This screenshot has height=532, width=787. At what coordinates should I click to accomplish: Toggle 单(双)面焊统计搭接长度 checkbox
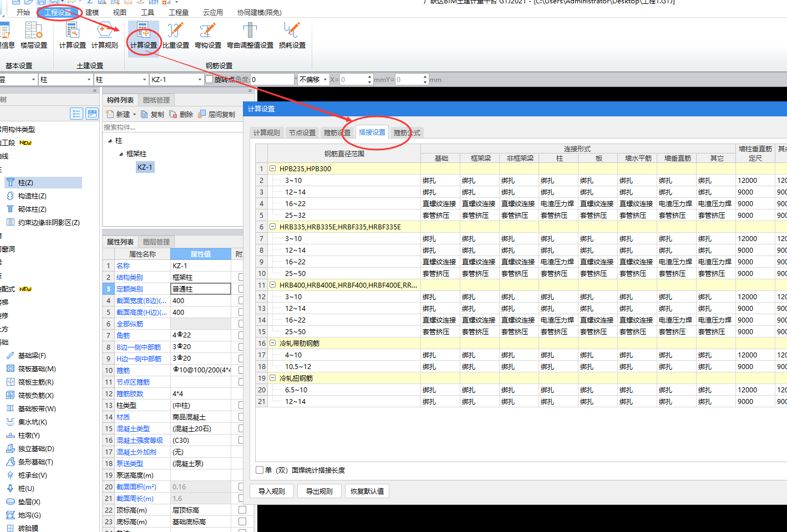[x=260, y=470]
